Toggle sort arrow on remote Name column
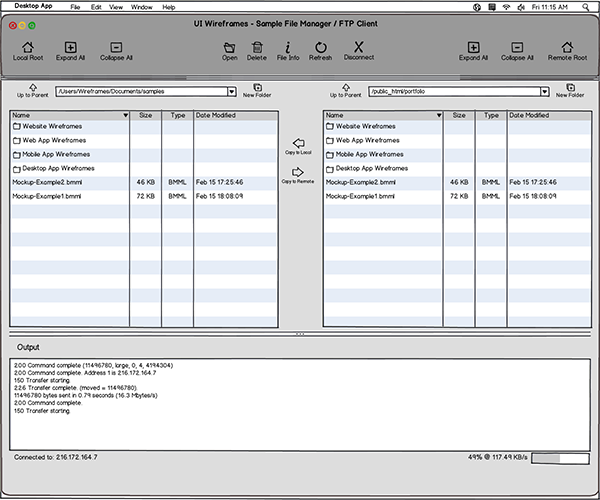 (x=439, y=115)
